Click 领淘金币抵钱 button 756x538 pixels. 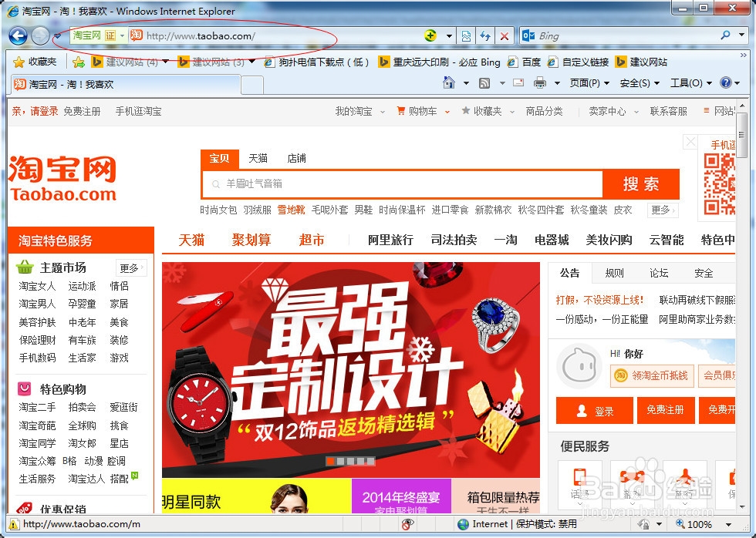click(x=653, y=375)
